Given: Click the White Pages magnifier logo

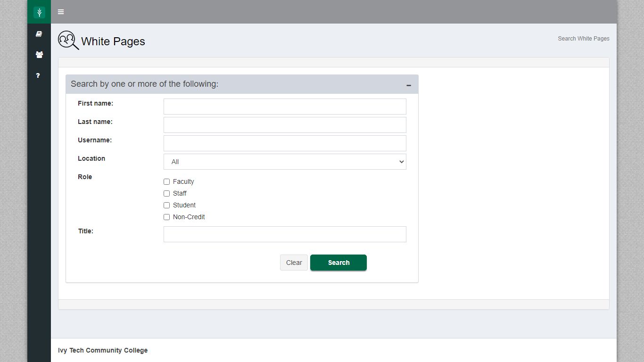Looking at the screenshot, I should (x=68, y=41).
